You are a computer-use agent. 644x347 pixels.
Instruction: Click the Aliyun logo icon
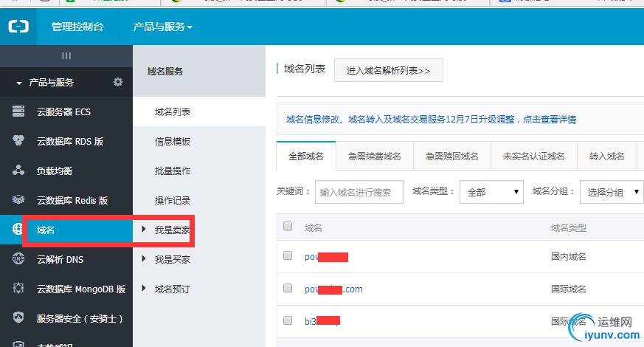click(x=18, y=27)
